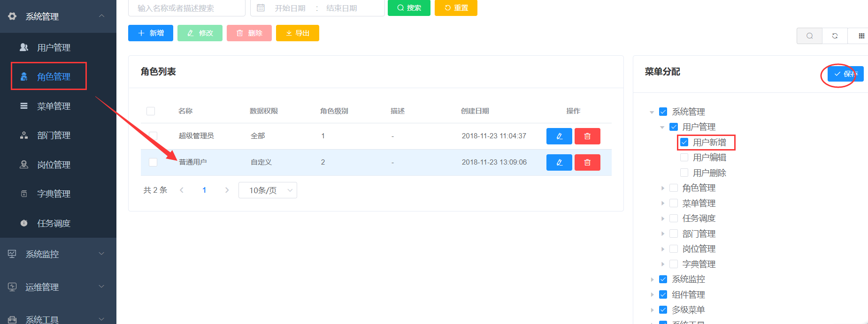Go to previous page arrow
Image resolution: width=868 pixels, height=324 pixels.
pyautogui.click(x=182, y=190)
